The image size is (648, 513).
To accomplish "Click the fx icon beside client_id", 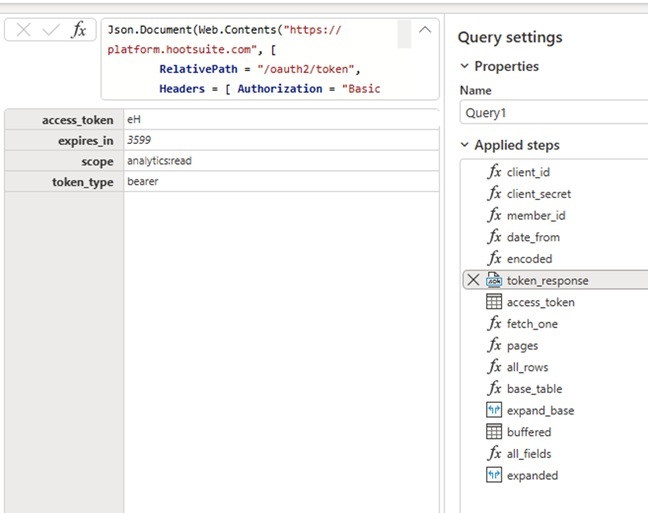I will [494, 172].
